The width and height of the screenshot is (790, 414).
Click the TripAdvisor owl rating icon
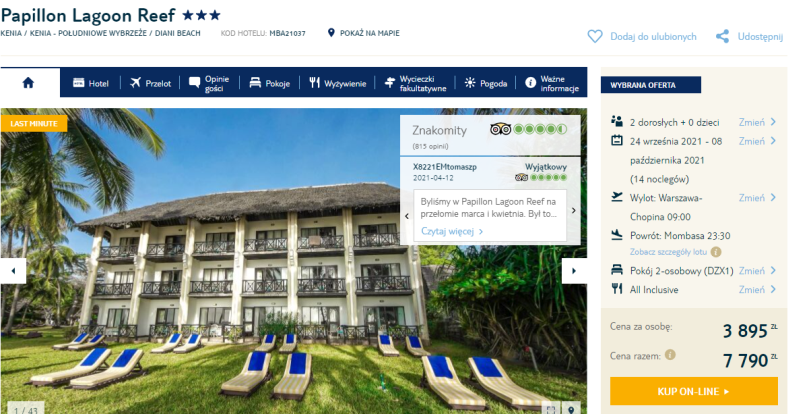(x=501, y=129)
